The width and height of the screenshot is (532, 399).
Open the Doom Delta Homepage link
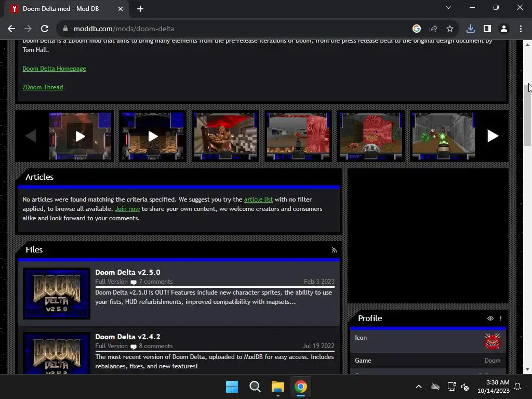coord(54,69)
